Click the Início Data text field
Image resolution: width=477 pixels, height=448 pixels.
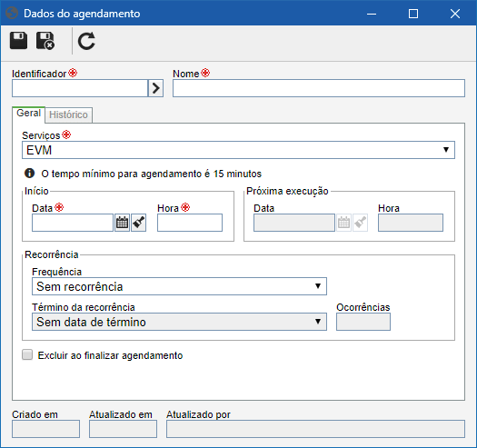[x=73, y=223]
